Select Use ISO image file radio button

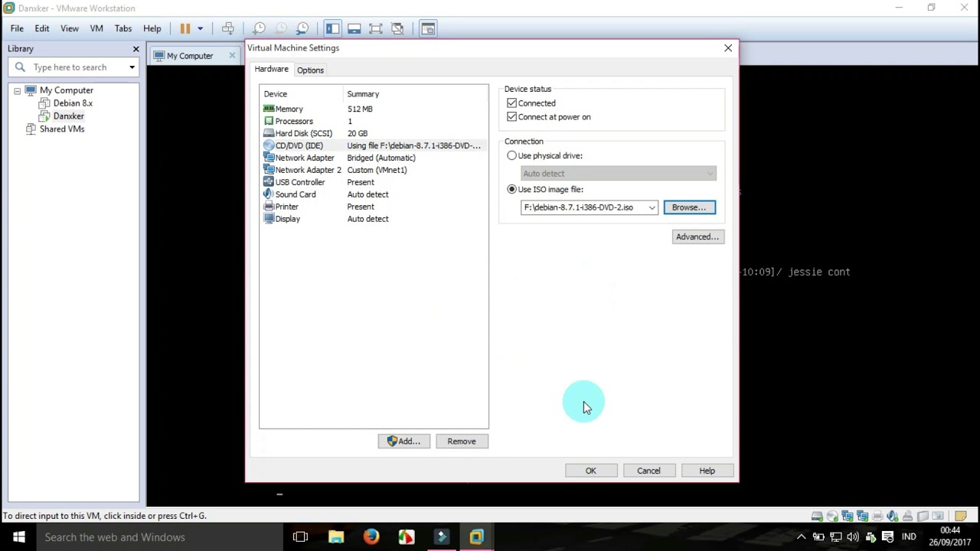coord(511,189)
